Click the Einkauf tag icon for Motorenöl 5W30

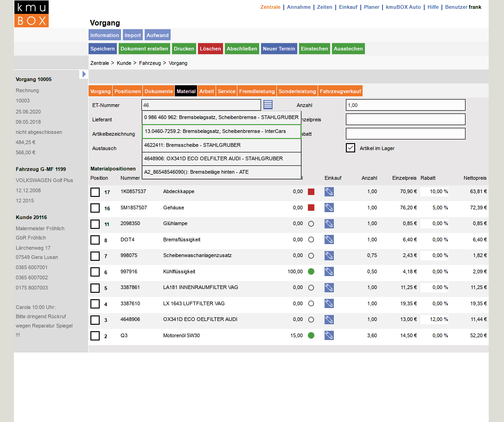click(x=329, y=336)
